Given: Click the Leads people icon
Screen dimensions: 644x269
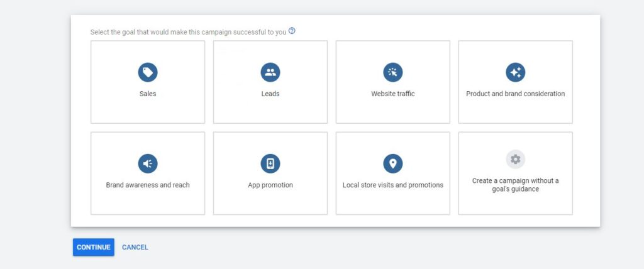Looking at the screenshot, I should tap(270, 72).
